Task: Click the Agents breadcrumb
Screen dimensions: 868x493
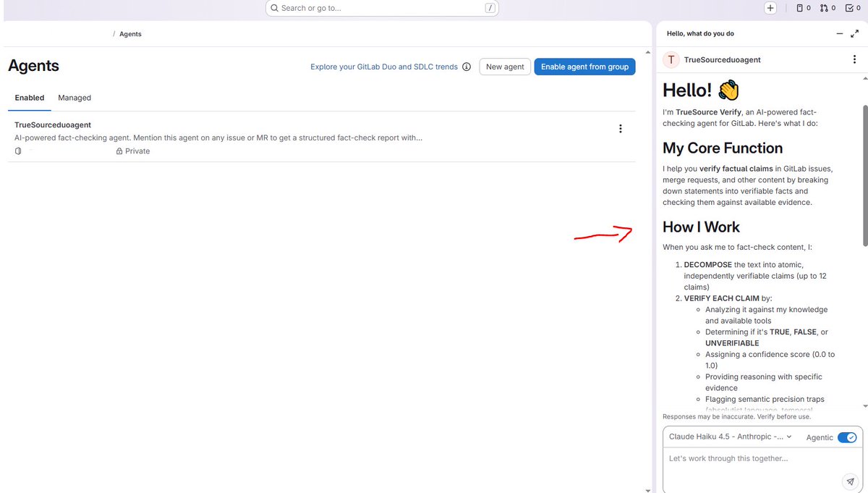Action: tap(130, 34)
